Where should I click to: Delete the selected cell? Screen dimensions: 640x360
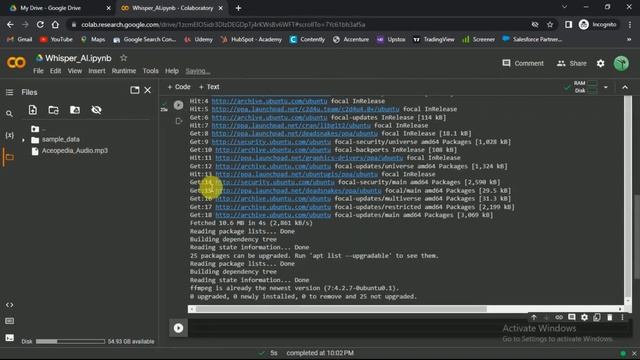click(x=610, y=317)
